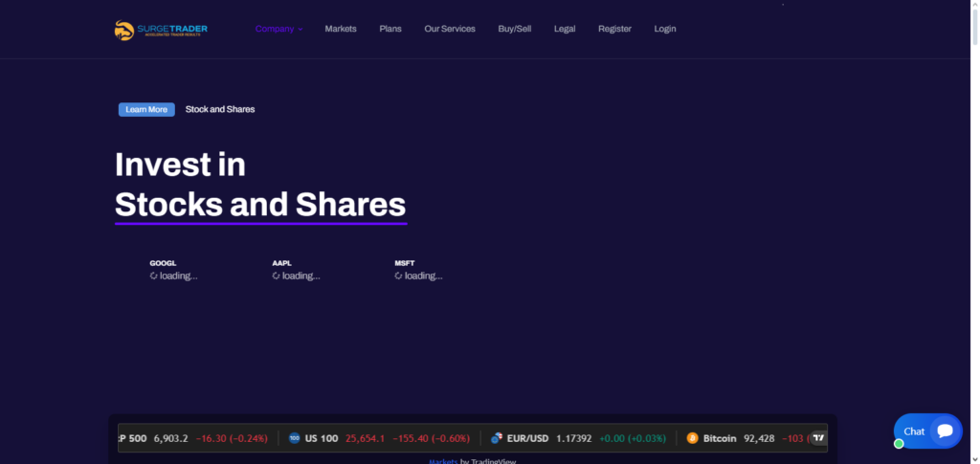This screenshot has width=980, height=464.
Task: Open the Login page
Action: click(x=665, y=29)
